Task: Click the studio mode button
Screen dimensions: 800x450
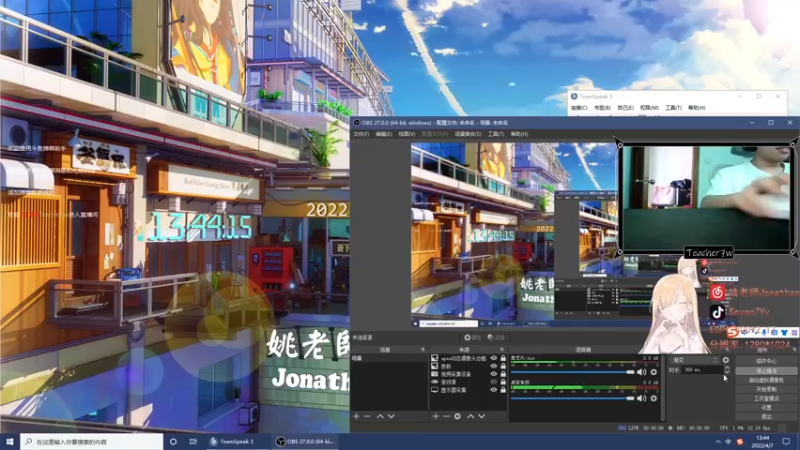Action: (766, 398)
